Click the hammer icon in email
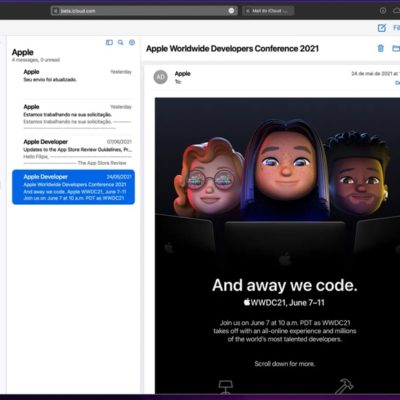Image resolution: width=400 pixels, height=400 pixels. pos(344,386)
